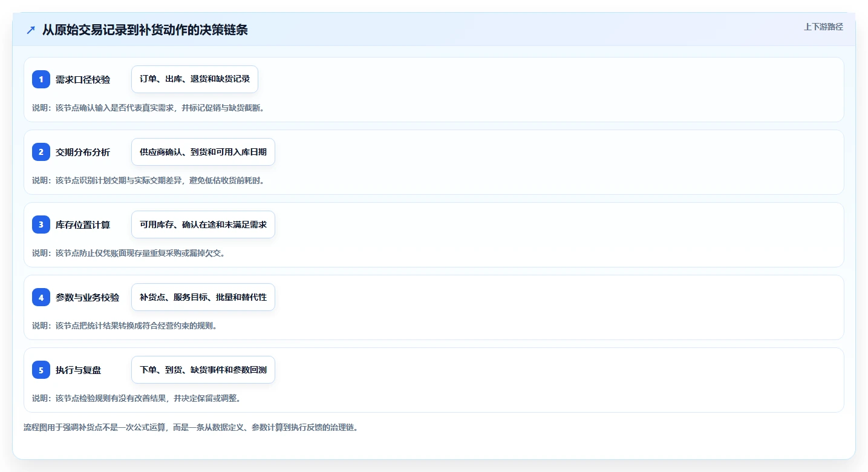The width and height of the screenshot is (868, 472).
Task: Click the description about 计划交期与实际交期差异
Action: [x=148, y=180]
